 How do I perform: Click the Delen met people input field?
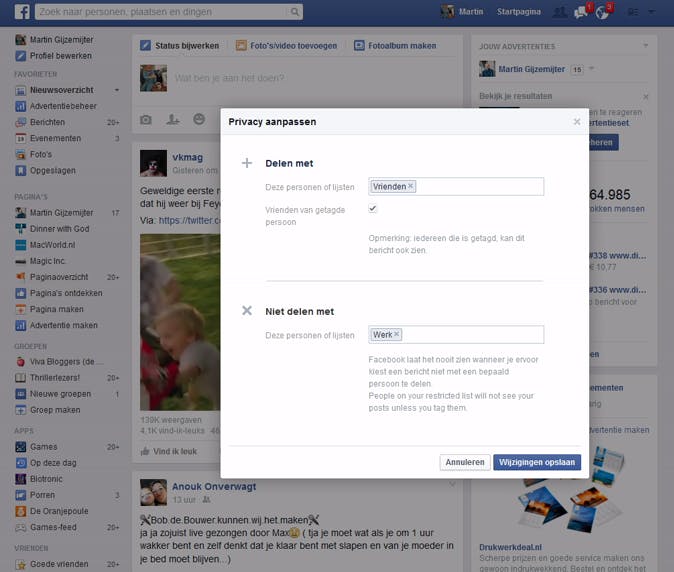pos(456,187)
